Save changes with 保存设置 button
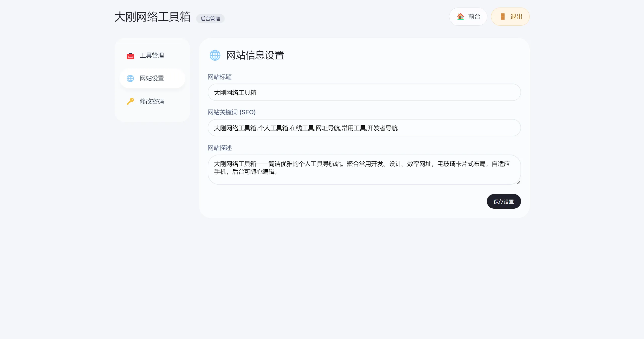Screen dimensions: 644x339 504,201
